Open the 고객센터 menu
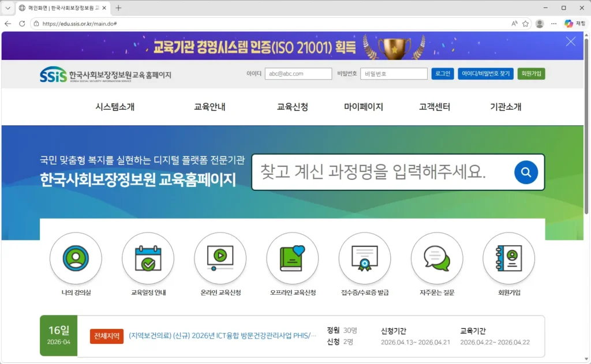This screenshot has height=364, width=591. click(435, 107)
